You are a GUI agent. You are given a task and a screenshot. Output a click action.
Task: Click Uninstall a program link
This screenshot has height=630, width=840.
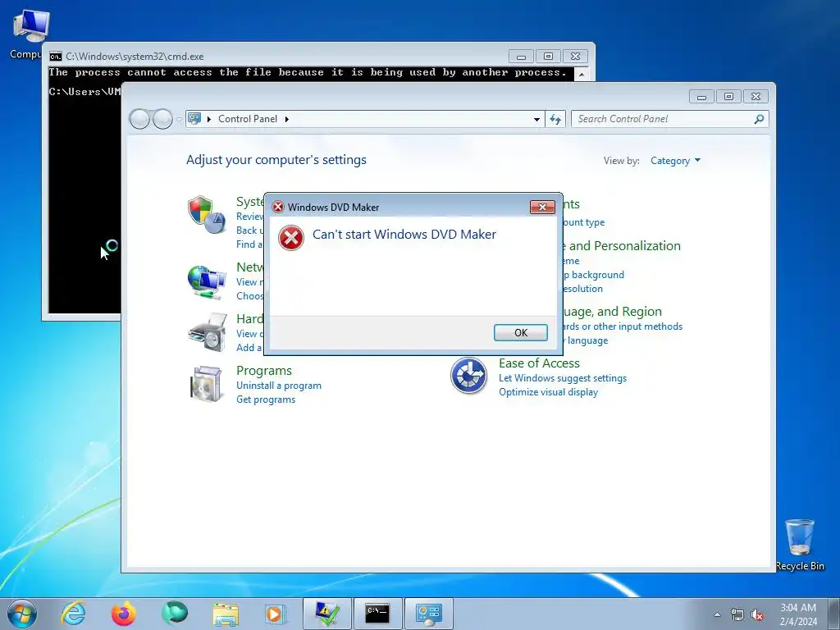(x=279, y=386)
